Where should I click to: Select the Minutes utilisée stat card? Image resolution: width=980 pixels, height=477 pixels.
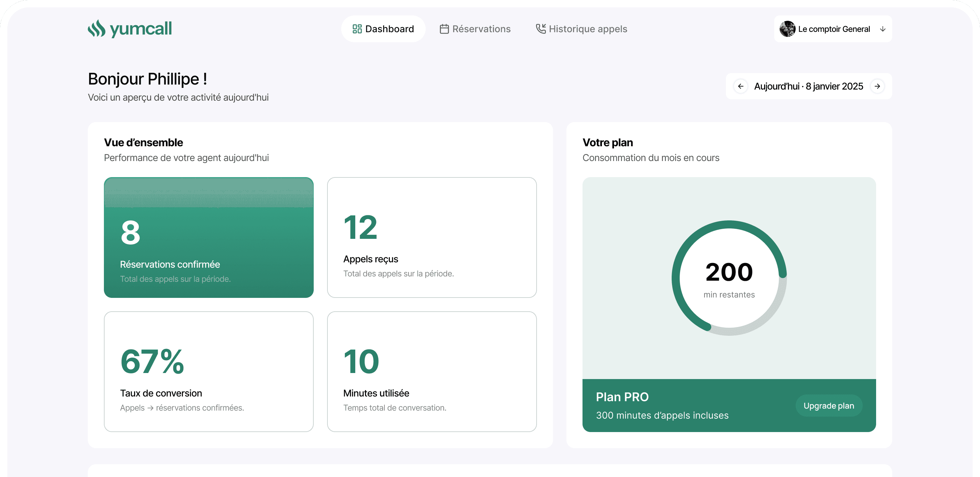(x=432, y=372)
